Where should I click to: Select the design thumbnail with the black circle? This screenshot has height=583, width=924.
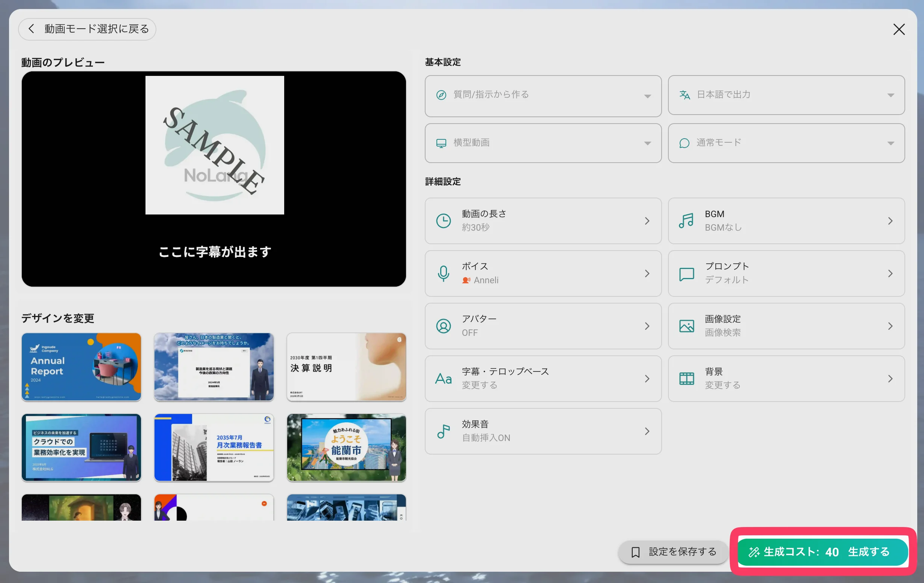(214, 507)
